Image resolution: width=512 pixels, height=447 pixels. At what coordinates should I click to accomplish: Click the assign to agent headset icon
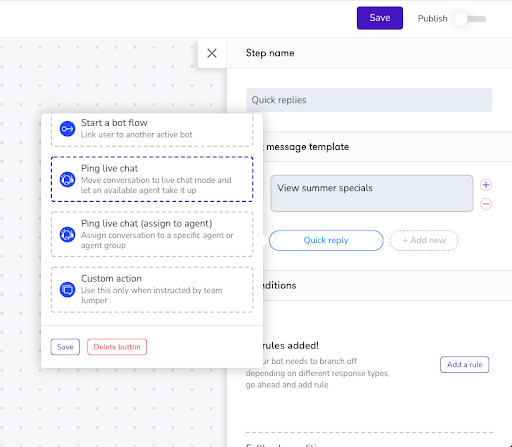point(67,234)
